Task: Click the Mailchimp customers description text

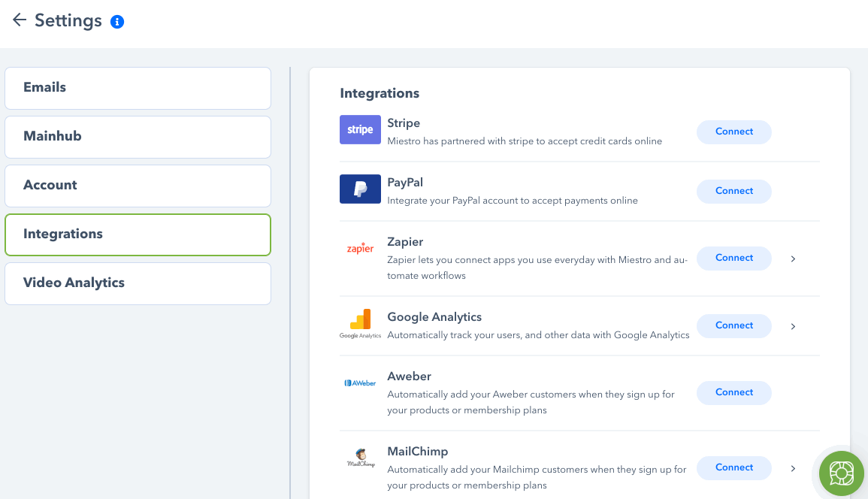Action: point(537,477)
